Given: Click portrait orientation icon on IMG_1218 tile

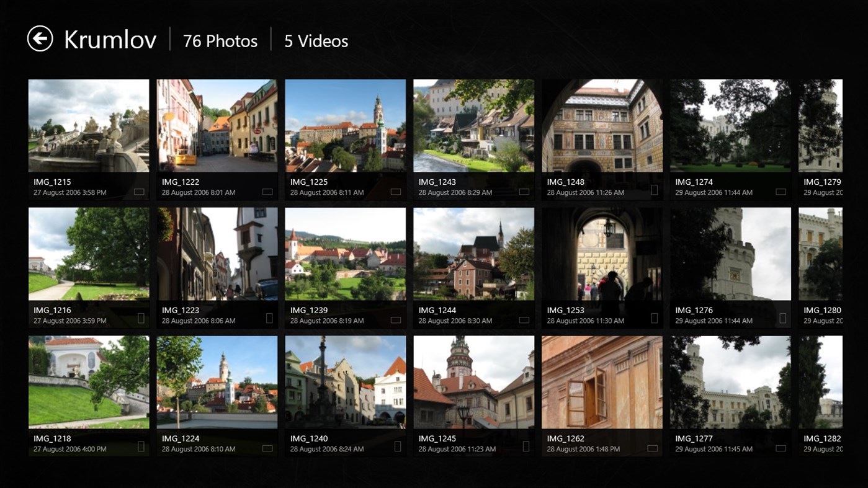Looking at the screenshot, I should click(x=141, y=446).
